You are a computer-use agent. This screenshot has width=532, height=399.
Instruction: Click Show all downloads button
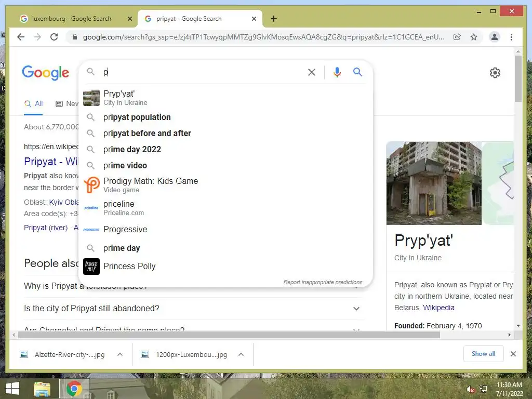(x=484, y=354)
